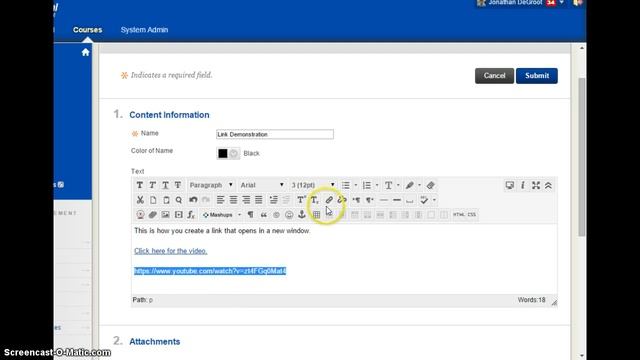Image resolution: width=640 pixels, height=360 pixels.
Task: Go to the home page icon
Action: point(85,52)
